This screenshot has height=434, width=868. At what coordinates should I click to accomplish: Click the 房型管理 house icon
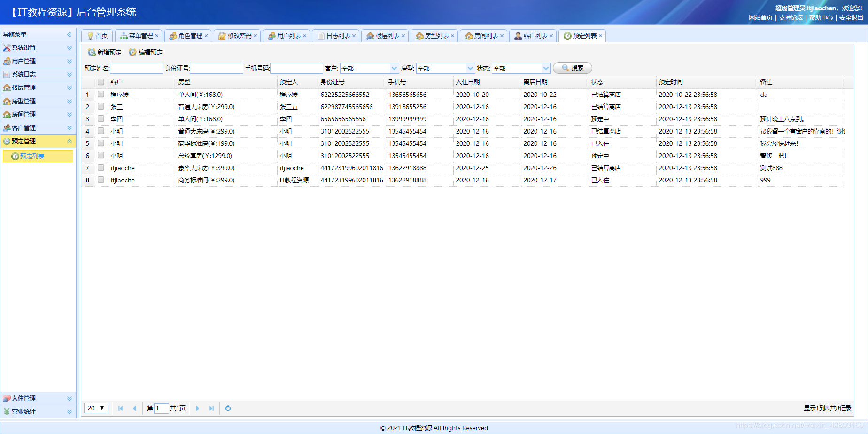click(7, 101)
